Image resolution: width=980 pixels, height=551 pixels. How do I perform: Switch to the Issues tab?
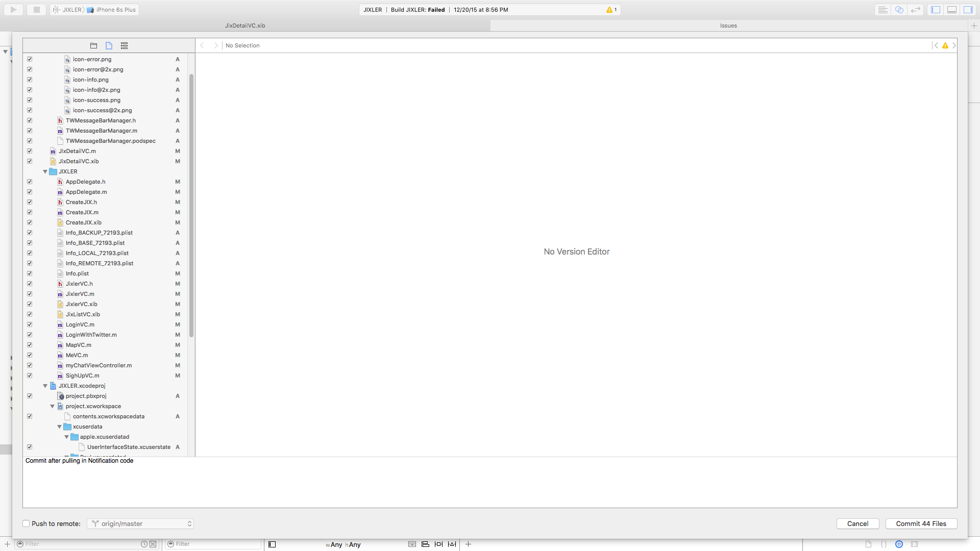(x=728, y=26)
